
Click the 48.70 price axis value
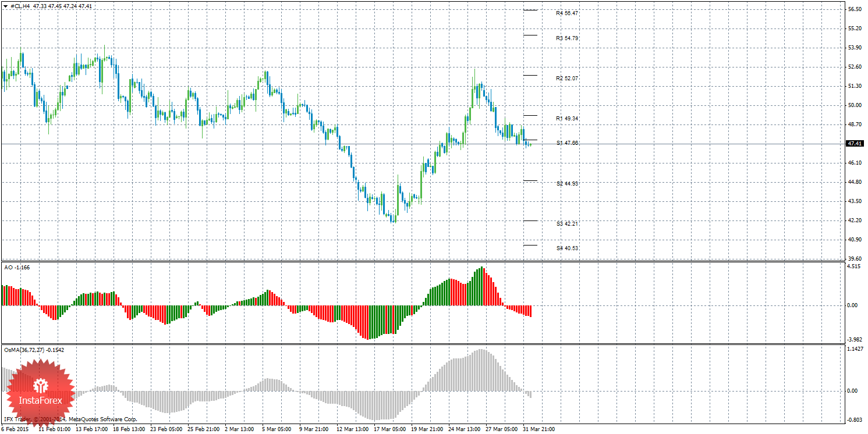(x=855, y=124)
